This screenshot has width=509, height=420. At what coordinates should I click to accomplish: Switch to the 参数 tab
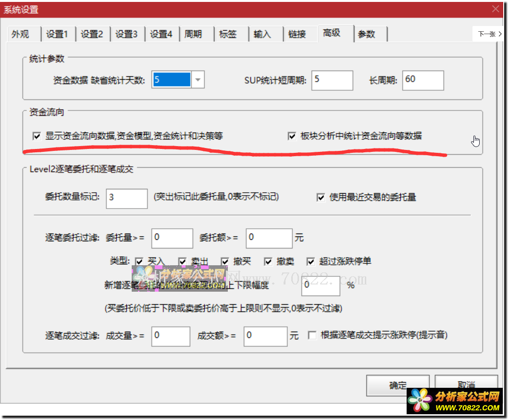tap(371, 34)
